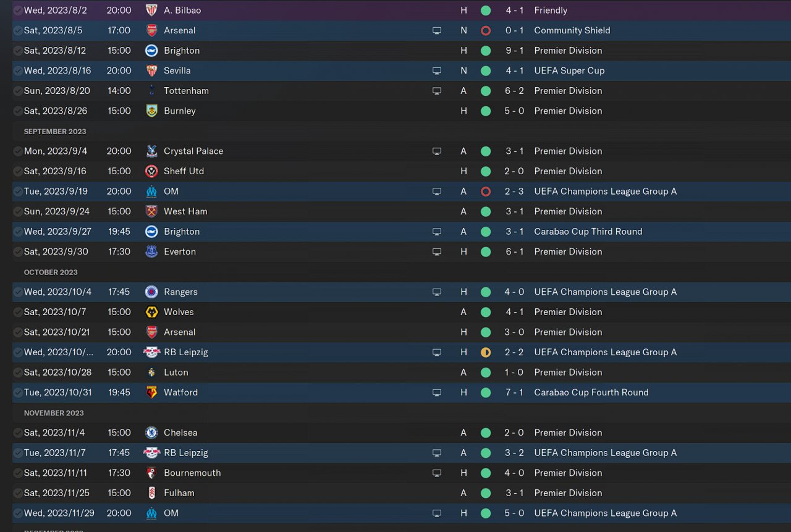Toggle the checkmark beside the 2023/9/16 Sheff Utd fixture

click(18, 171)
